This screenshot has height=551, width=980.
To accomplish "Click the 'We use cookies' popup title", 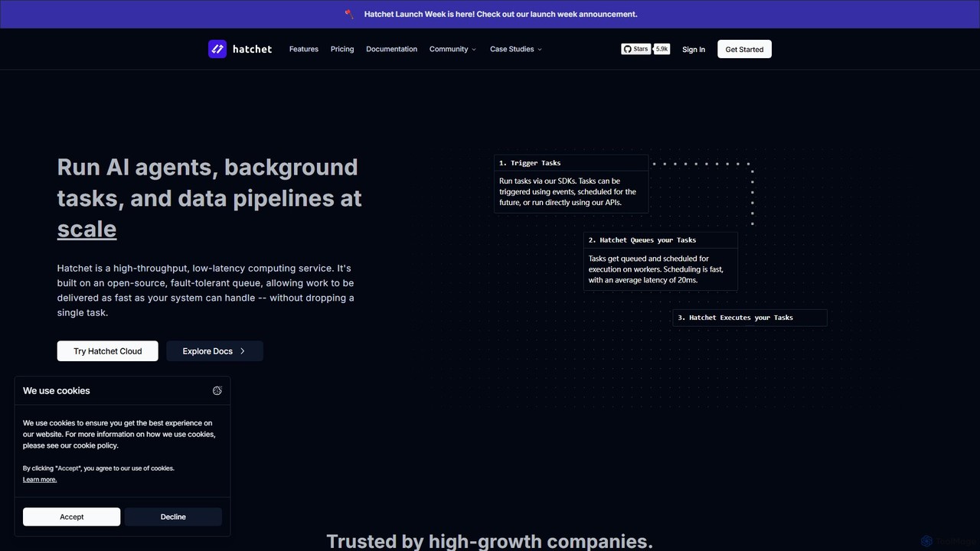I will coord(57,391).
